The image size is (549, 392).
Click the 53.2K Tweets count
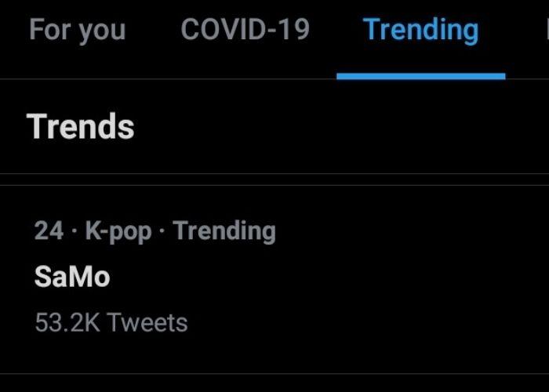click(111, 322)
